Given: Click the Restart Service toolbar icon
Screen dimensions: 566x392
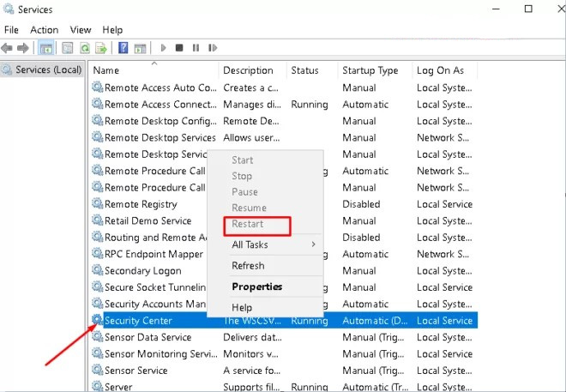Looking at the screenshot, I should [x=211, y=48].
